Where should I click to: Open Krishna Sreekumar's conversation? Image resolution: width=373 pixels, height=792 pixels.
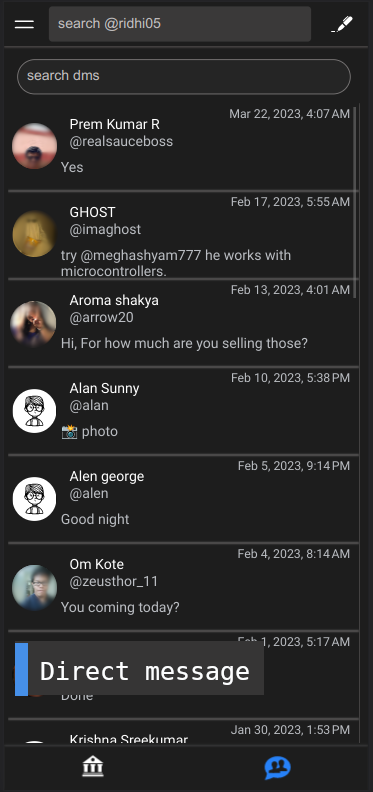183,732
